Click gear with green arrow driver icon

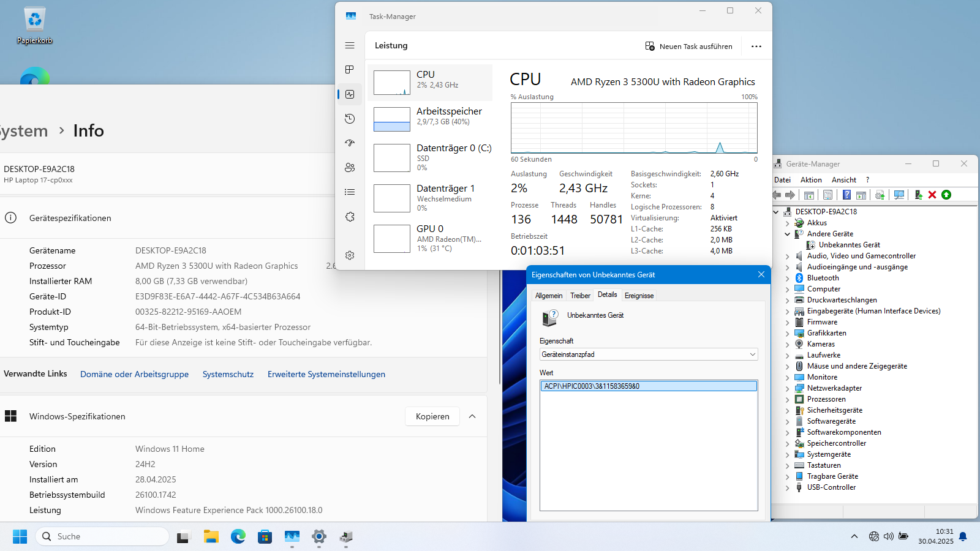[x=880, y=195]
